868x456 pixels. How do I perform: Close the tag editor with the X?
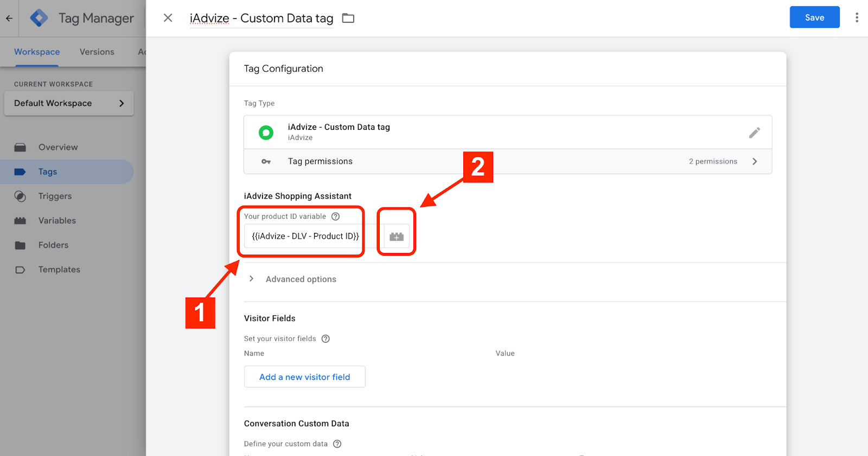pos(168,18)
